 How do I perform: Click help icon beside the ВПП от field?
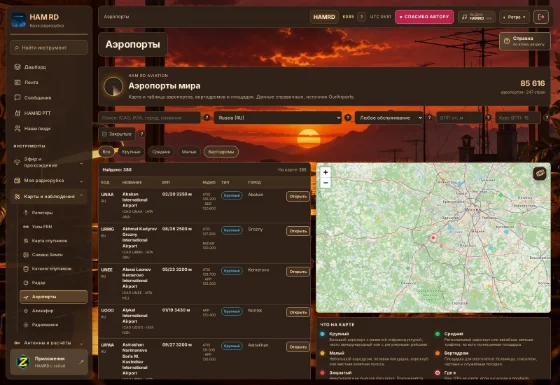(x=488, y=118)
